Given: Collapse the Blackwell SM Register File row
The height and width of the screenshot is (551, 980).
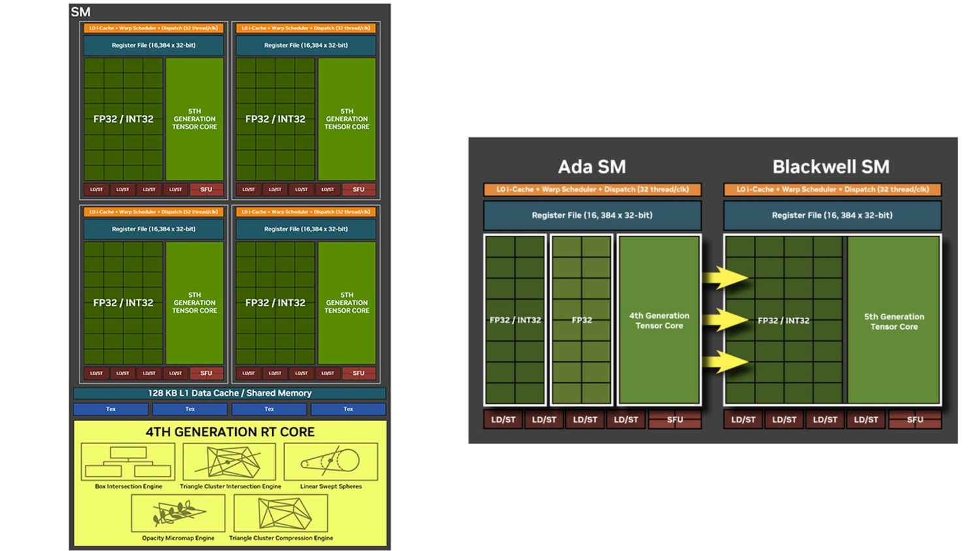Looking at the screenshot, I should coord(831,215).
